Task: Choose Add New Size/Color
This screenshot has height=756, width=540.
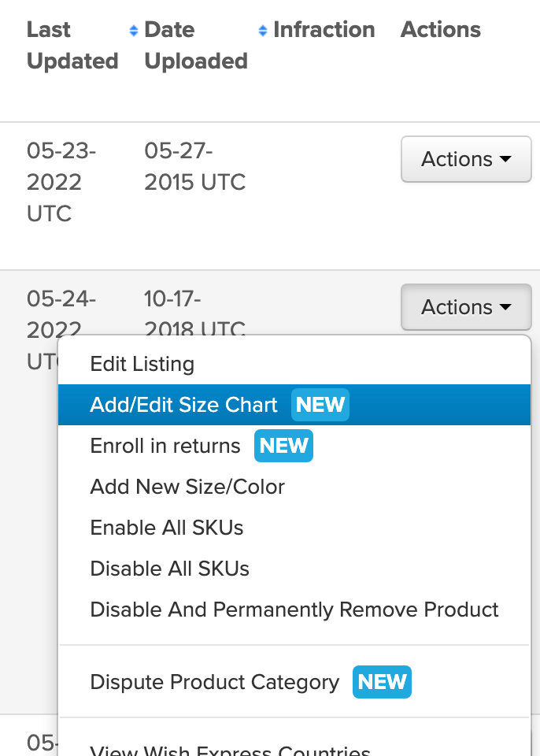Action: (x=187, y=487)
